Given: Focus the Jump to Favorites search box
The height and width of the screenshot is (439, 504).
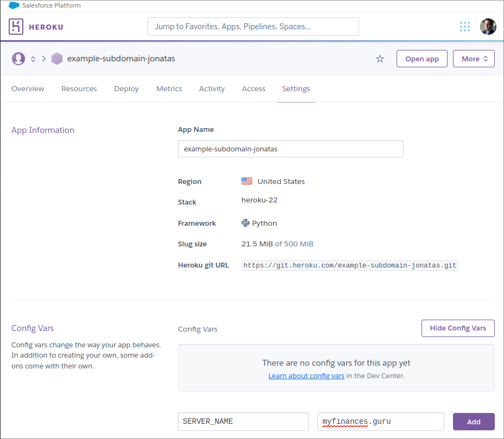Looking at the screenshot, I should (x=253, y=27).
